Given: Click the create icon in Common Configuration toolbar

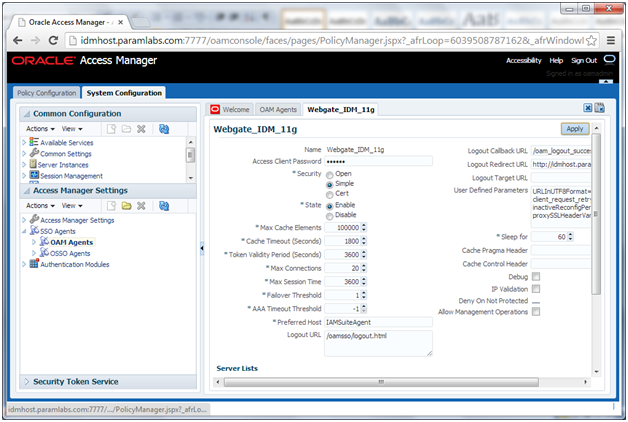Looking at the screenshot, I should pyautogui.click(x=111, y=129).
